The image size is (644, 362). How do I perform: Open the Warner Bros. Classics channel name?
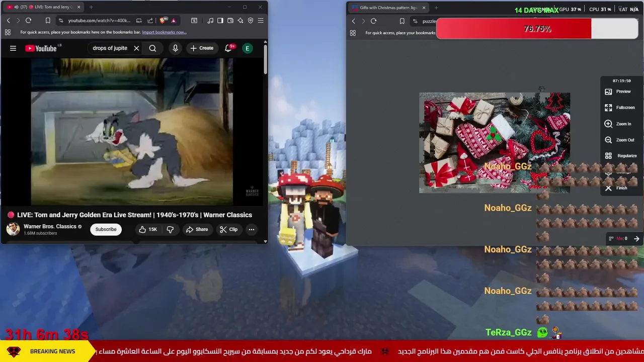pos(50,226)
